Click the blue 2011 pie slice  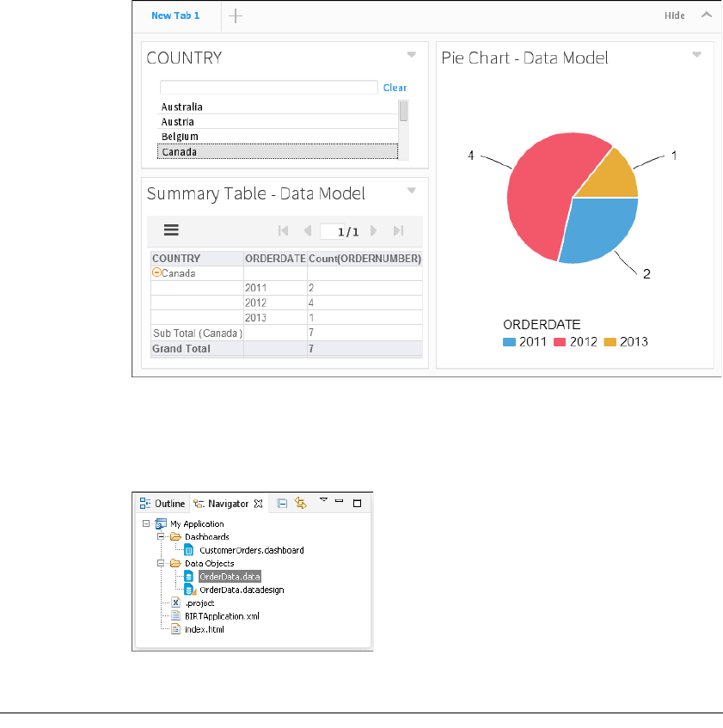click(599, 228)
